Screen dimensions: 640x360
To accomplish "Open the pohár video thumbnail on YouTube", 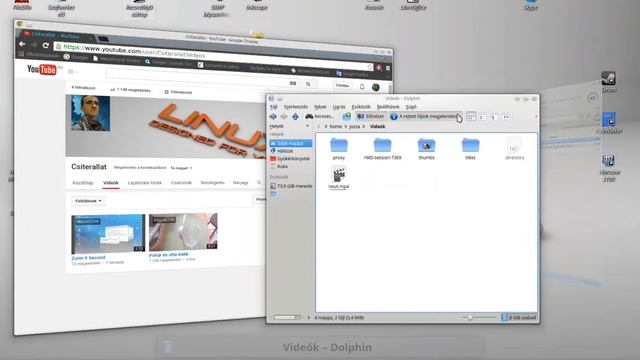I will tap(183, 232).
